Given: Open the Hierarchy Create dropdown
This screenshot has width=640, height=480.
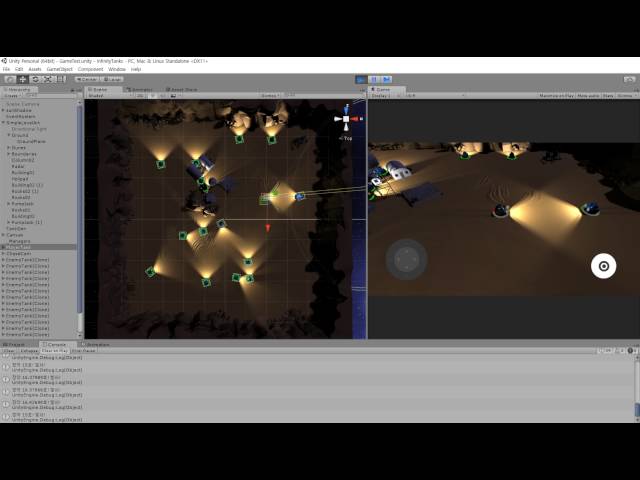Looking at the screenshot, I should [x=12, y=96].
